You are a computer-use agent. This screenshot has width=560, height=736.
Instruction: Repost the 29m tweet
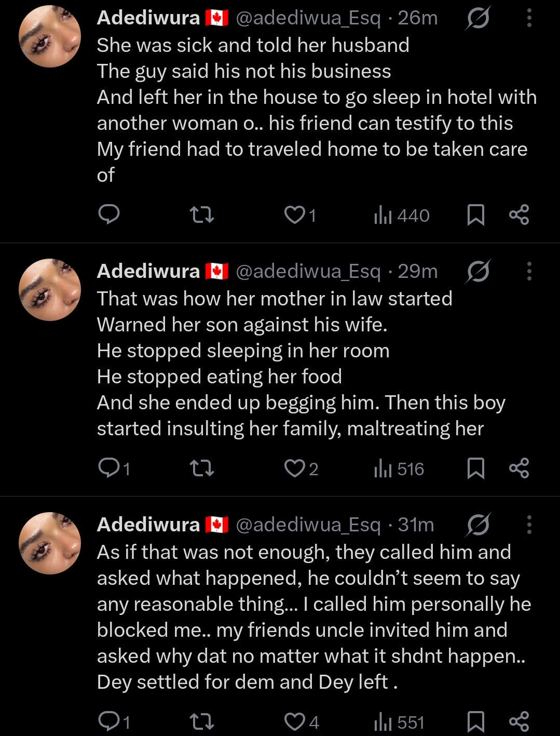(x=202, y=468)
